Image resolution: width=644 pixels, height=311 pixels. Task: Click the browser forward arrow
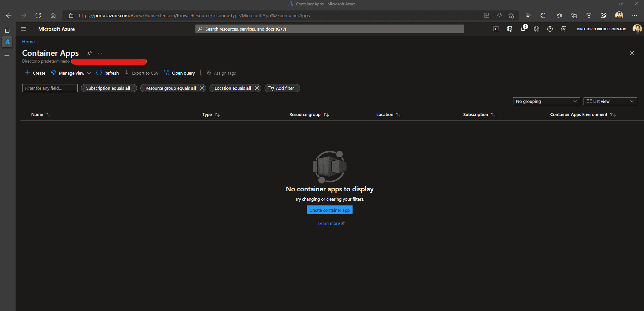click(x=24, y=15)
